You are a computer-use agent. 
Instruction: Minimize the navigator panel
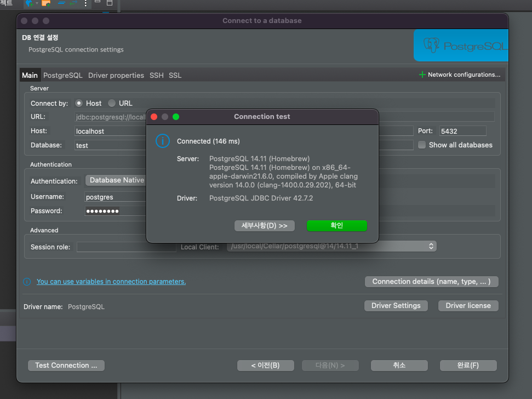point(98,2)
